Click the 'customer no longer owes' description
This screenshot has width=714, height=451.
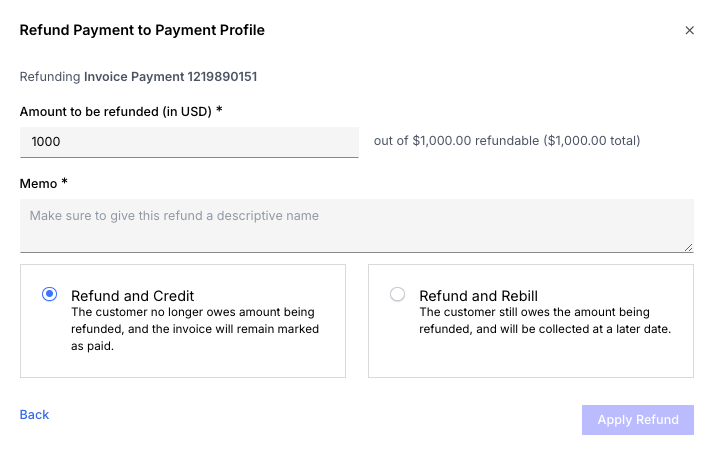195,329
